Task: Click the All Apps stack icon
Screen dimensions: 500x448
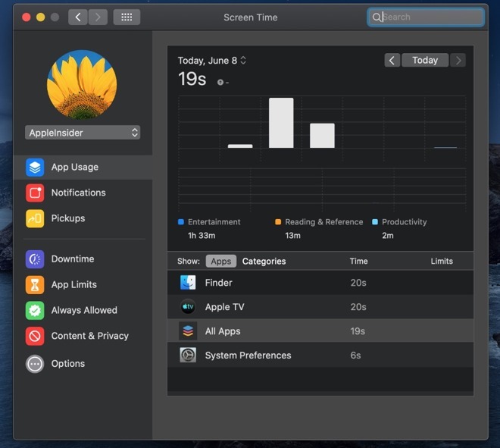Action: tap(188, 331)
